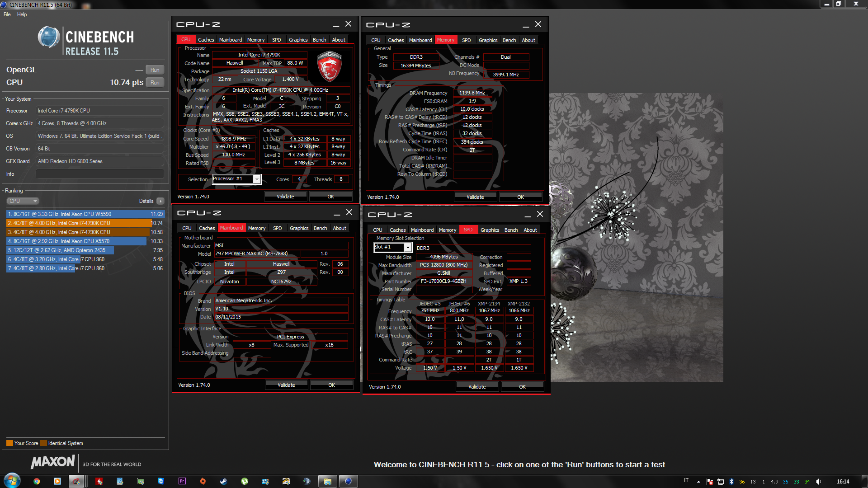Open the volume speaker tray icon
Image resolution: width=868 pixels, height=488 pixels.
(x=818, y=481)
